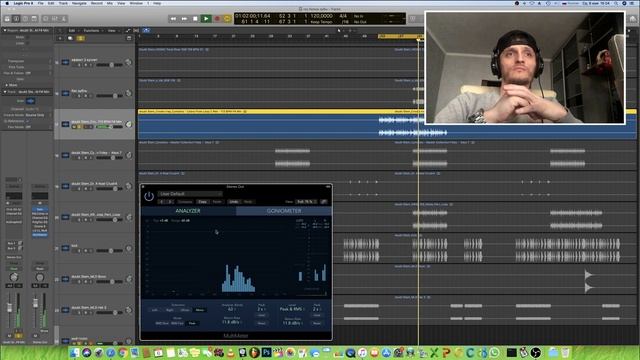Select Mono in the Detection options
The width and height of the screenshot is (640, 360).
[200, 310]
